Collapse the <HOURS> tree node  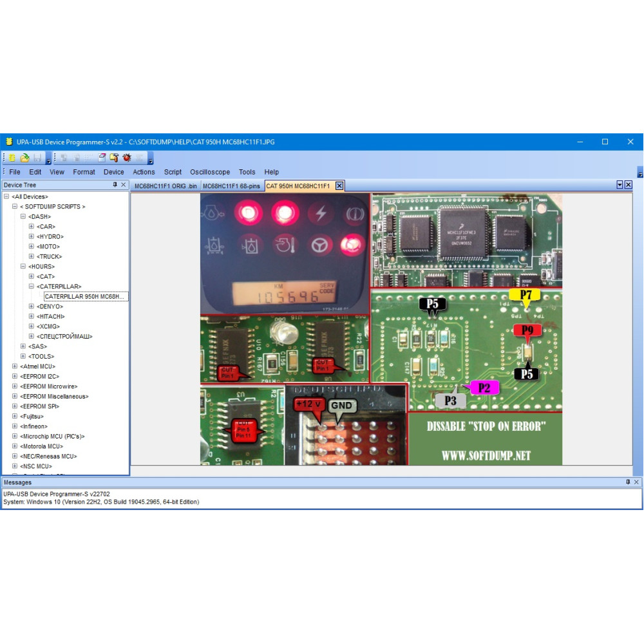pyautogui.click(x=23, y=266)
